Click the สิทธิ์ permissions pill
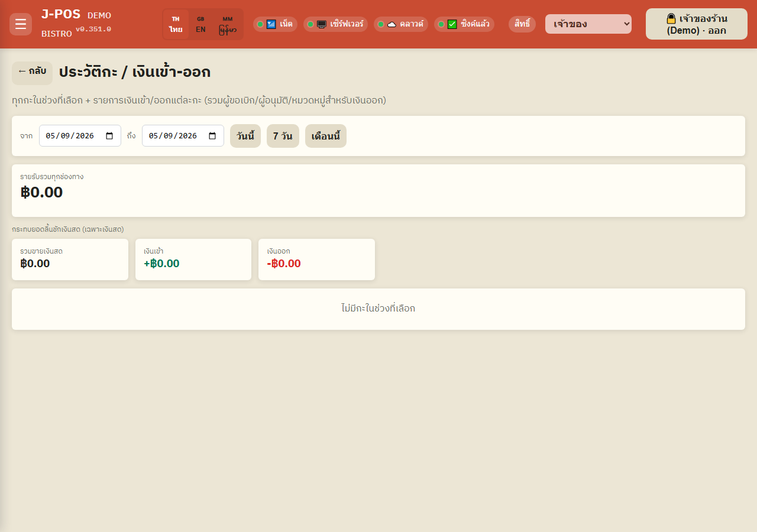The width and height of the screenshot is (757, 532). [x=522, y=24]
